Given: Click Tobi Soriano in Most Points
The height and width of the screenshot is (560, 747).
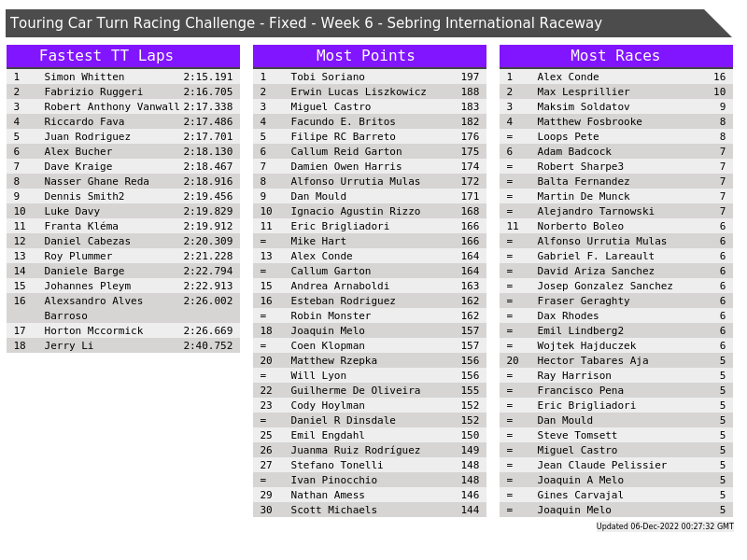Looking at the screenshot, I should 327,77.
